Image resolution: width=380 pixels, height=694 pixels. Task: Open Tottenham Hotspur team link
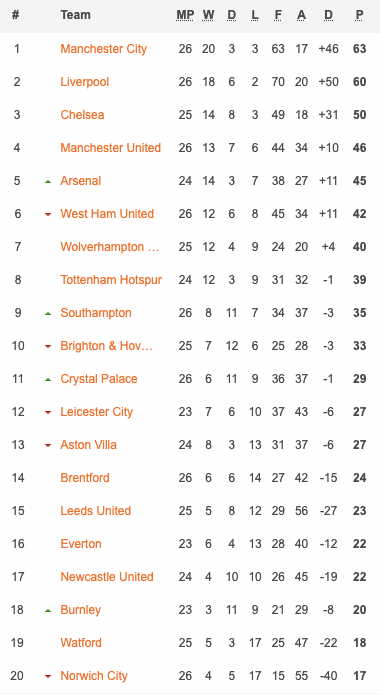(x=111, y=280)
